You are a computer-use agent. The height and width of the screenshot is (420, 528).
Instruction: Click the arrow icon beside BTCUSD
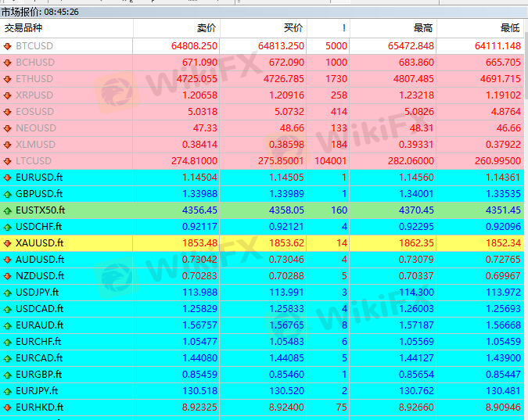pos(8,46)
